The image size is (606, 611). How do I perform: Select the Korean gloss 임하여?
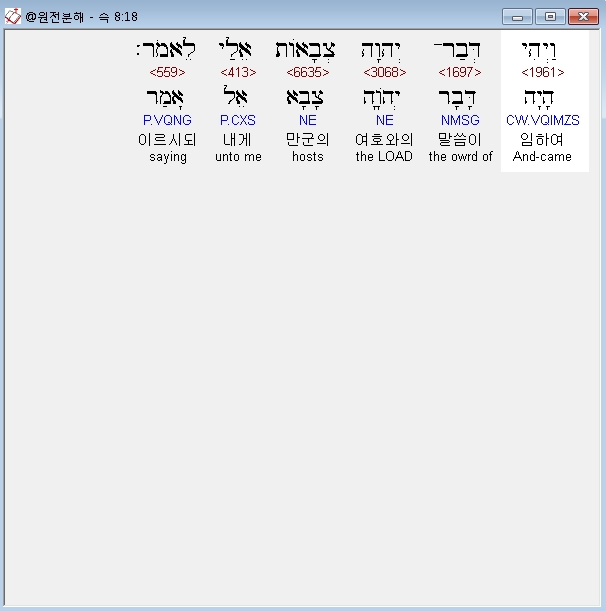coord(542,140)
